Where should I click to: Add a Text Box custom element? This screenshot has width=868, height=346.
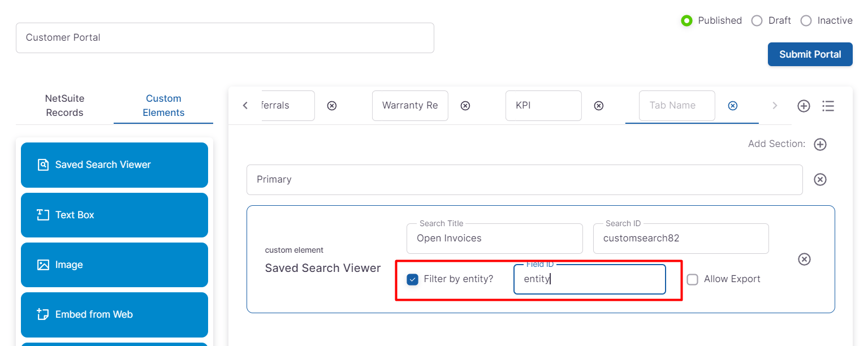pyautogui.click(x=114, y=215)
